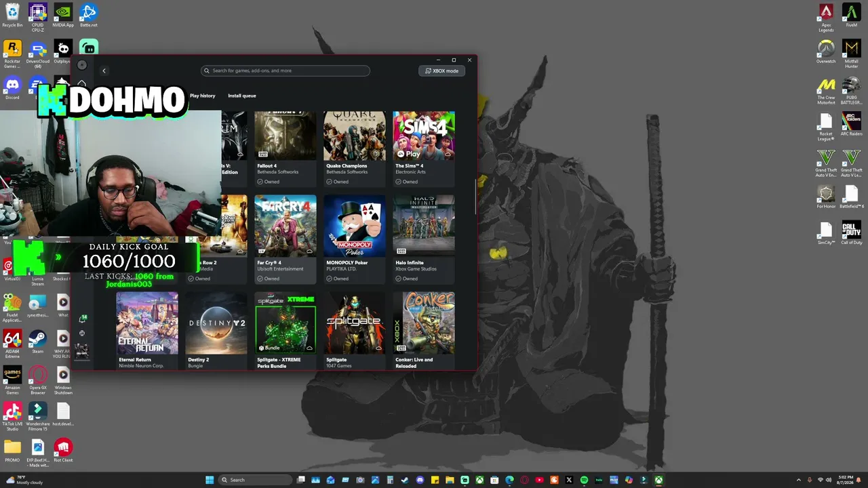Screen dimensions: 868x488
Task: Open the Eternal Return game cover
Action: point(147,323)
